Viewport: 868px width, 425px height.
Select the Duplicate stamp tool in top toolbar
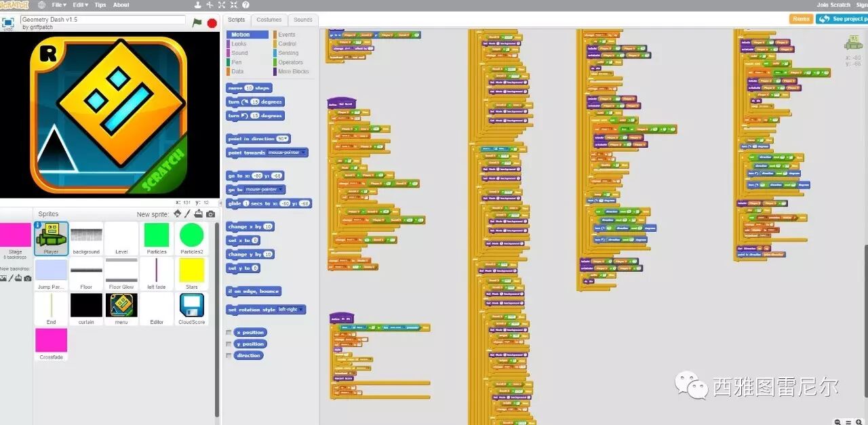(x=197, y=5)
